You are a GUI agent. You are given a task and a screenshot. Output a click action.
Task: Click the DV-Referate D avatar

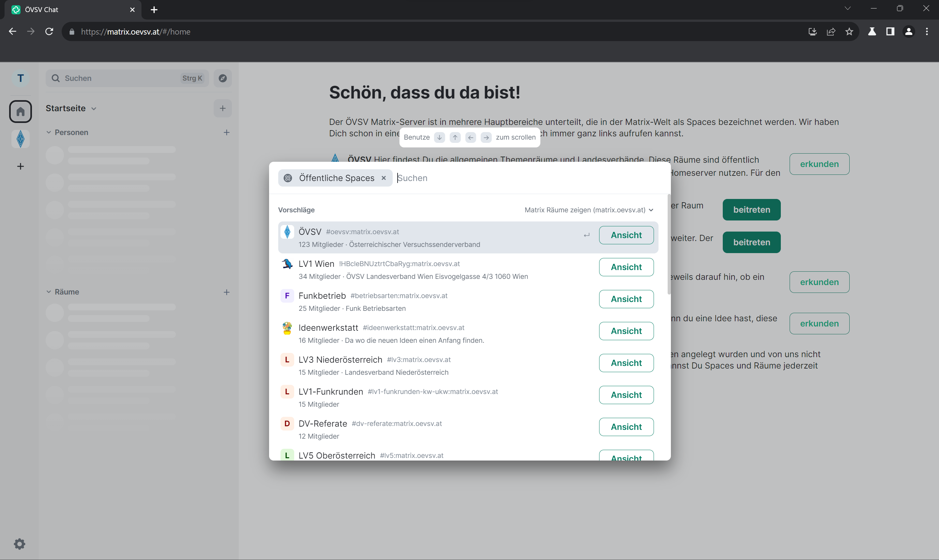click(x=287, y=423)
